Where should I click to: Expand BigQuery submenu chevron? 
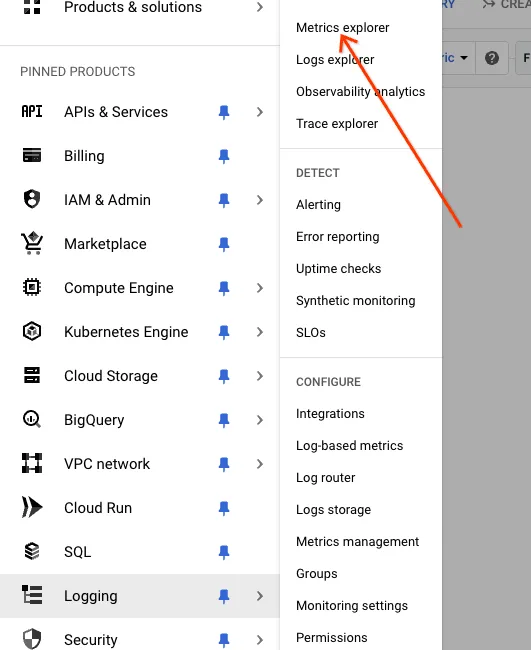coord(260,420)
